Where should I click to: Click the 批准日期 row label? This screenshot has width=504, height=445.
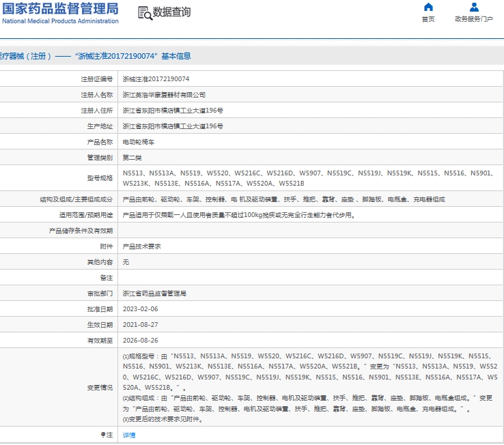100,309
